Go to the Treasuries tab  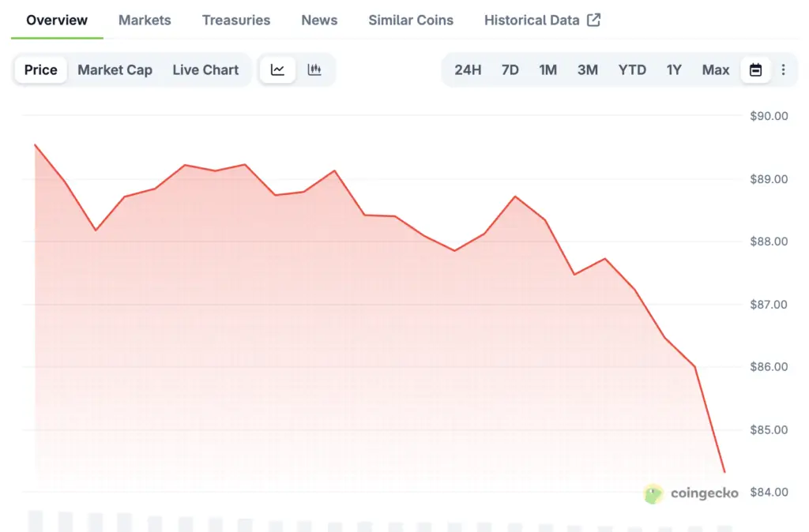pyautogui.click(x=235, y=20)
